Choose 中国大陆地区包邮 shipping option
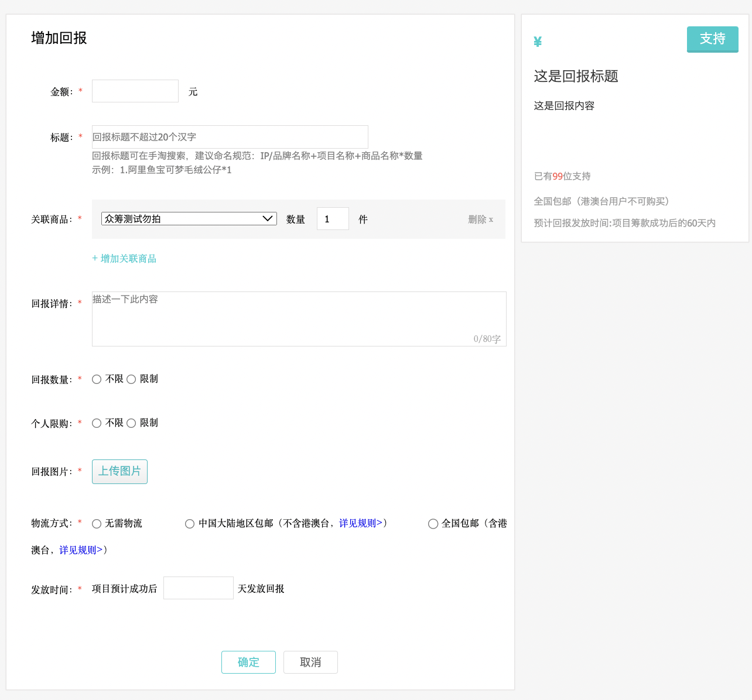The width and height of the screenshot is (752, 700). click(190, 523)
